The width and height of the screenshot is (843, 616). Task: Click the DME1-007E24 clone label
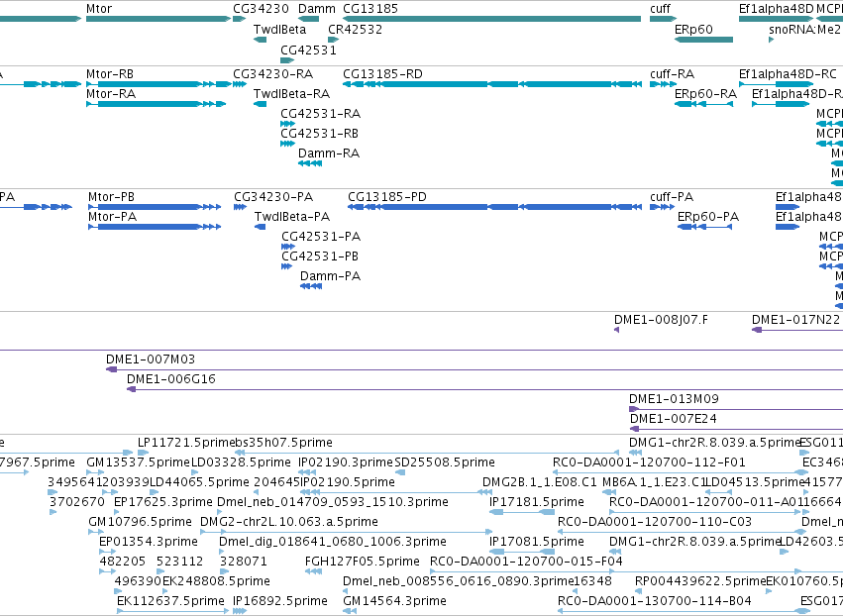pos(673,419)
